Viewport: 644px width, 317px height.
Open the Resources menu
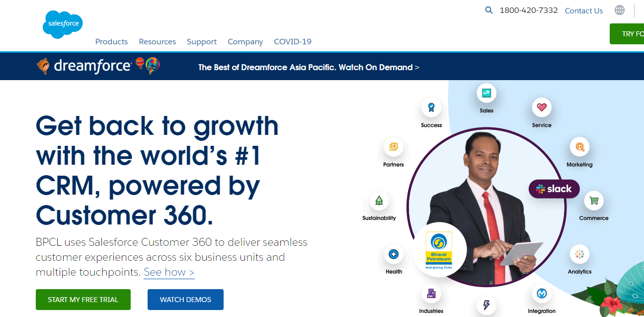pyautogui.click(x=158, y=42)
